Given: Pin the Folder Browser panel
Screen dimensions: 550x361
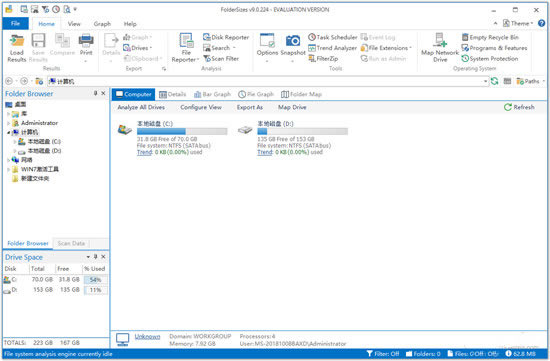Looking at the screenshot, I should coord(95,93).
